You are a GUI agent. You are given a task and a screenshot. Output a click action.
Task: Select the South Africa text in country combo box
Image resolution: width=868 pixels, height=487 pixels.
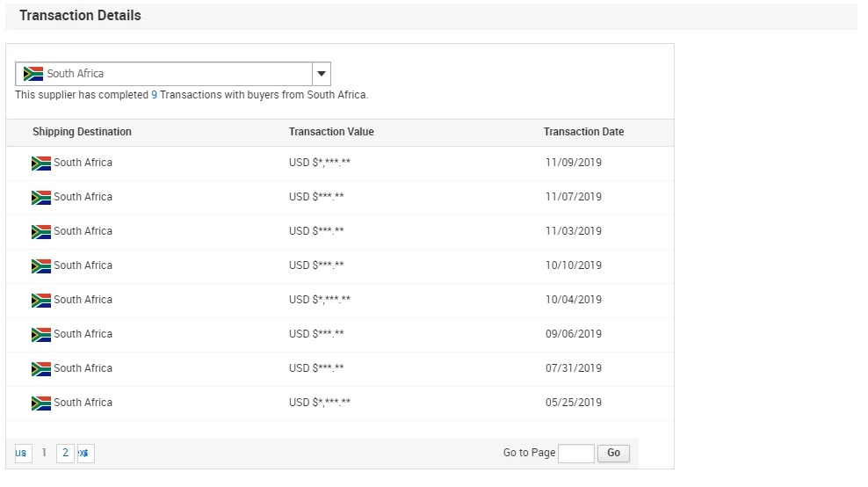[76, 74]
